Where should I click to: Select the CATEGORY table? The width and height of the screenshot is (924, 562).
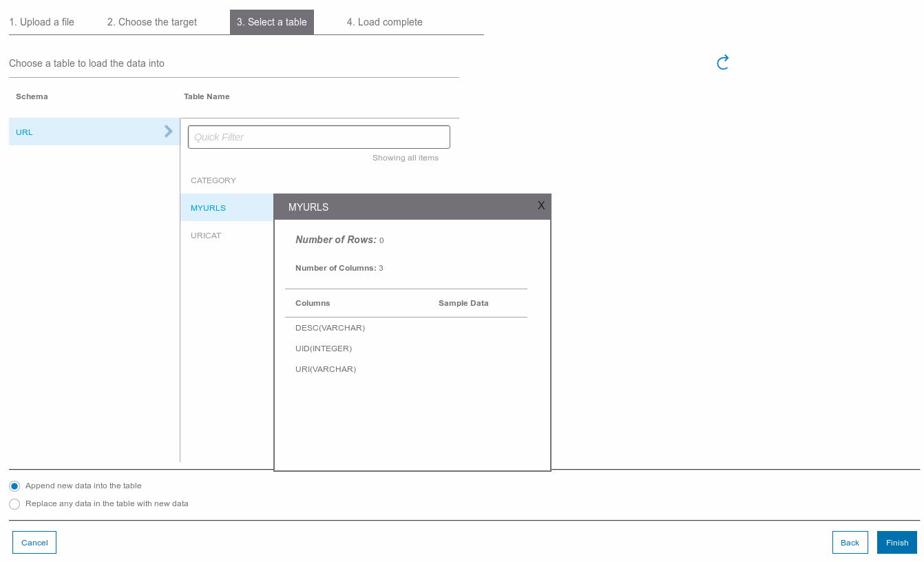pyautogui.click(x=213, y=180)
